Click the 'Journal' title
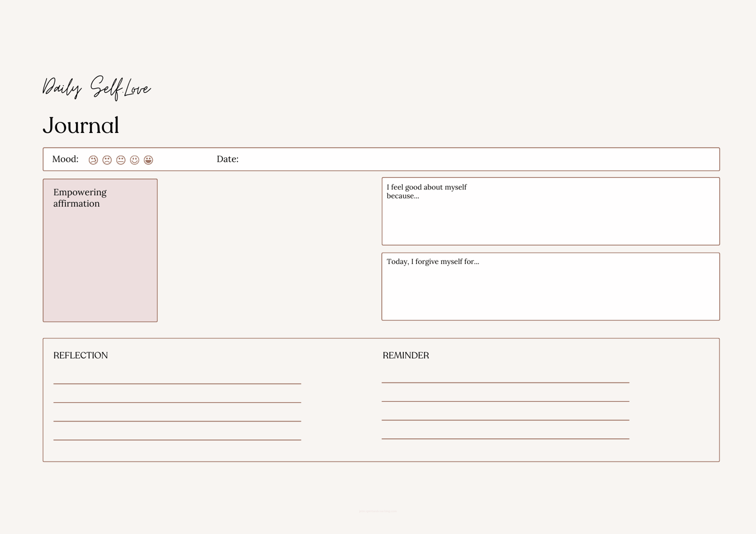Image resolution: width=756 pixels, height=534 pixels. 81,125
